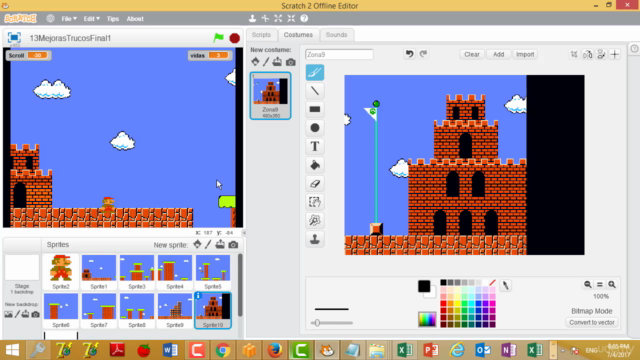The height and width of the screenshot is (360, 640).
Task: Click the Clear button
Action: pyautogui.click(x=472, y=54)
